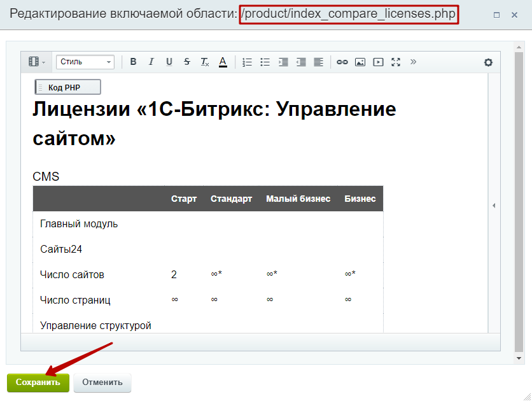This screenshot has width=532, height=401.
Task: Select the Малый бизнес column header
Action: click(298, 199)
